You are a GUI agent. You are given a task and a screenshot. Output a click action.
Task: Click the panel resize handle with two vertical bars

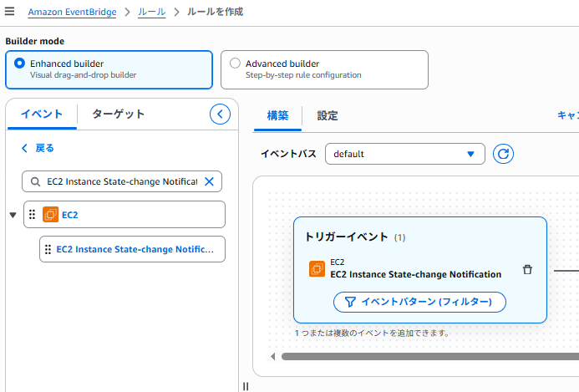(x=246, y=386)
